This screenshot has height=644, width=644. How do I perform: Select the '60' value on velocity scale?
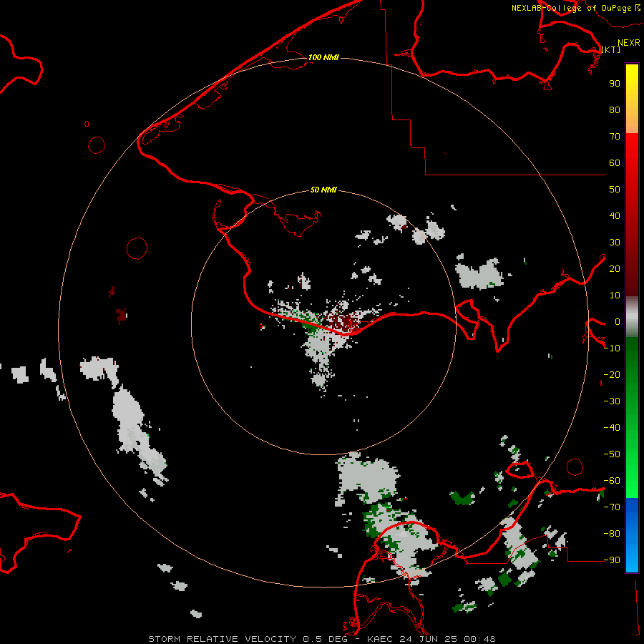[x=615, y=162]
